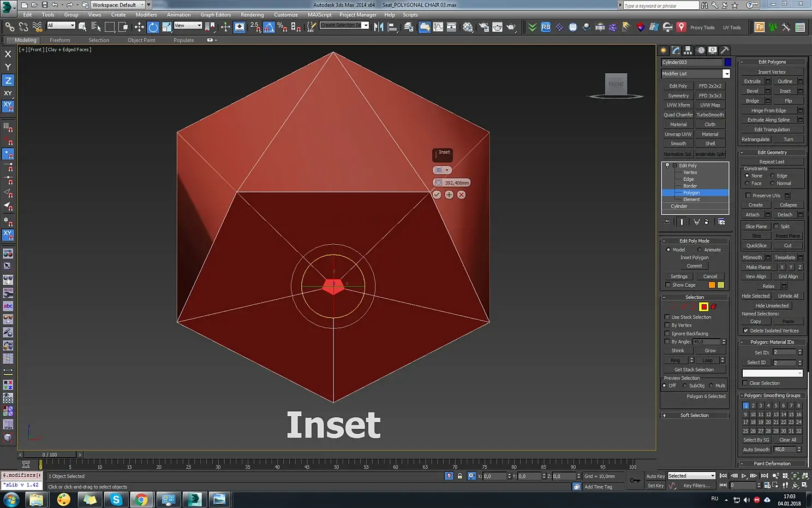Screen dimensions: 812x508
Task: Open the Utilities hammer panel tab
Action: point(725,50)
